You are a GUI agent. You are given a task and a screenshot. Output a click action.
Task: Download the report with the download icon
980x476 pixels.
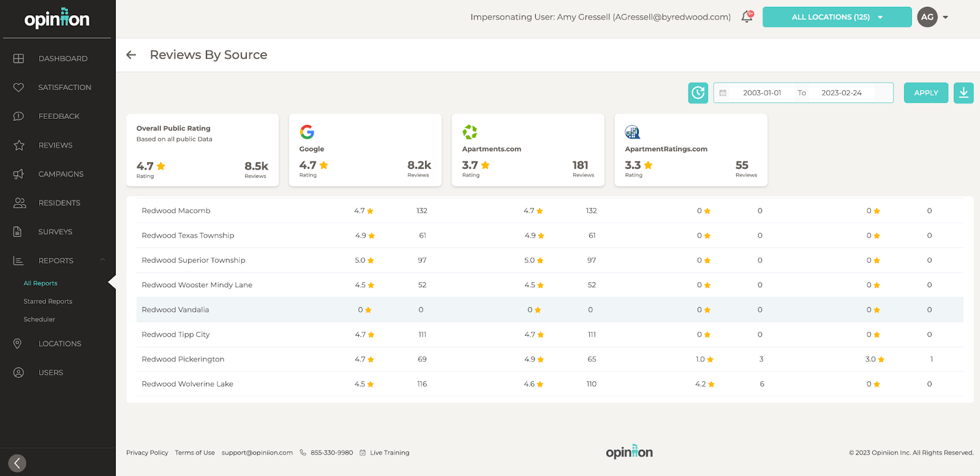click(x=963, y=93)
